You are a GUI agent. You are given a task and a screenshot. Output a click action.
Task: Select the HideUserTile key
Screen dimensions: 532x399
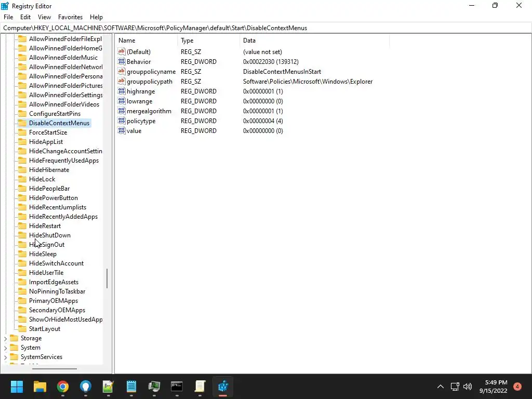(46, 272)
